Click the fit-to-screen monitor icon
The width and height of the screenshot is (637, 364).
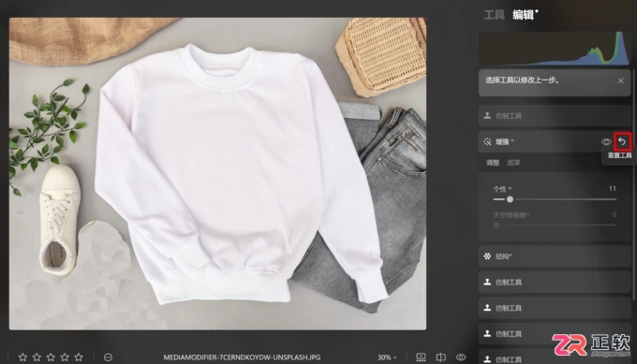click(422, 357)
